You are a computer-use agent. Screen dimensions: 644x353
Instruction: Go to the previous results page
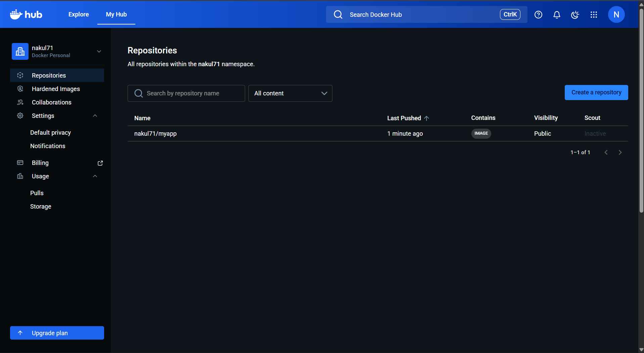(x=606, y=152)
